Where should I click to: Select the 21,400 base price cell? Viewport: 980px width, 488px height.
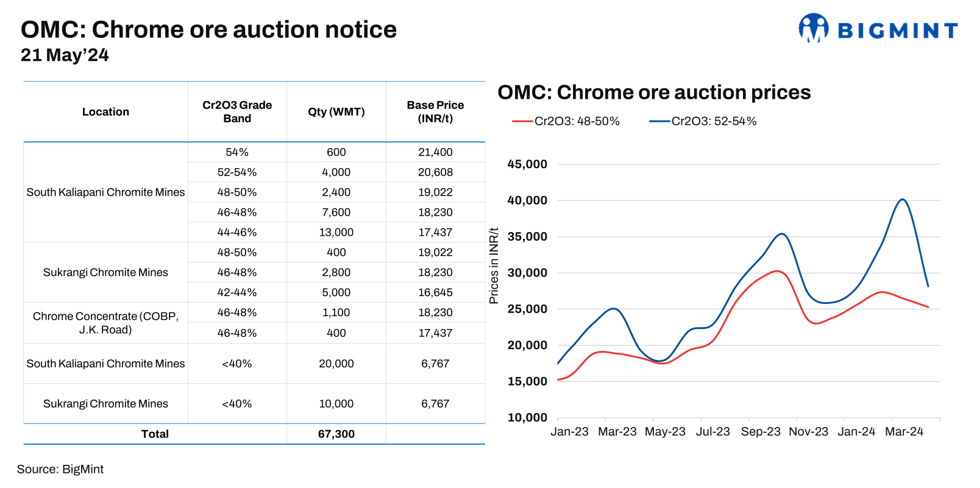click(x=435, y=152)
